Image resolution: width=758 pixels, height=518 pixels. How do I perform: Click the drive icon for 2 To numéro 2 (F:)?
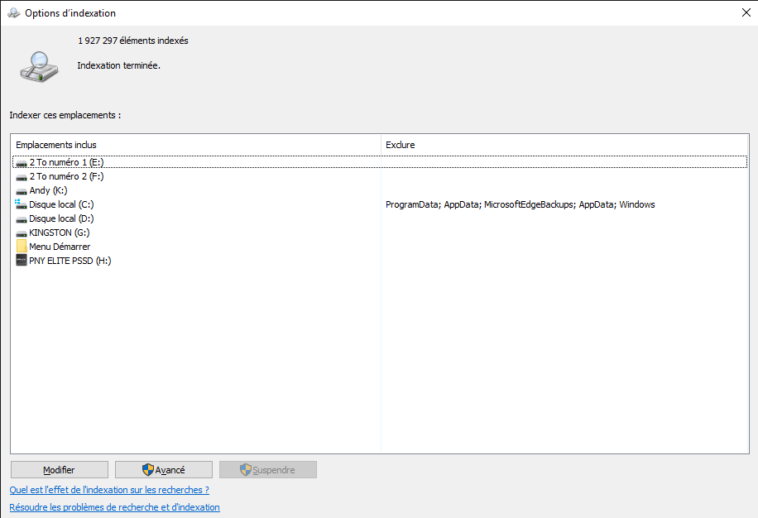21,177
